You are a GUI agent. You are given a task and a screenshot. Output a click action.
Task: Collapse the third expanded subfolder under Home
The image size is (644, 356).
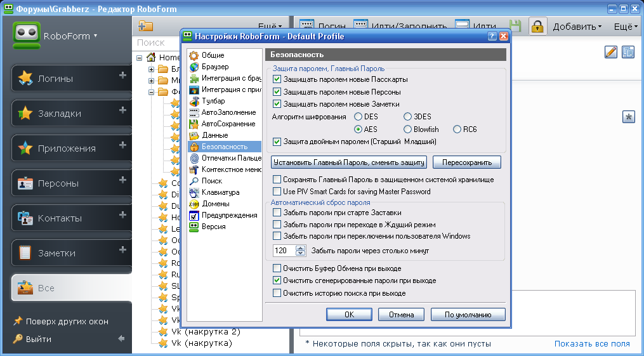click(151, 92)
